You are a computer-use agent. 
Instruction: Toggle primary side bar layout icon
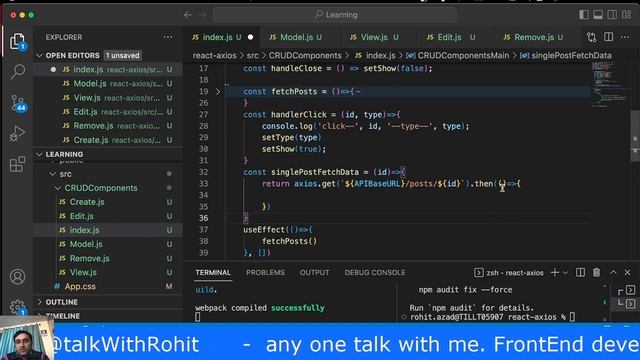(x=584, y=15)
